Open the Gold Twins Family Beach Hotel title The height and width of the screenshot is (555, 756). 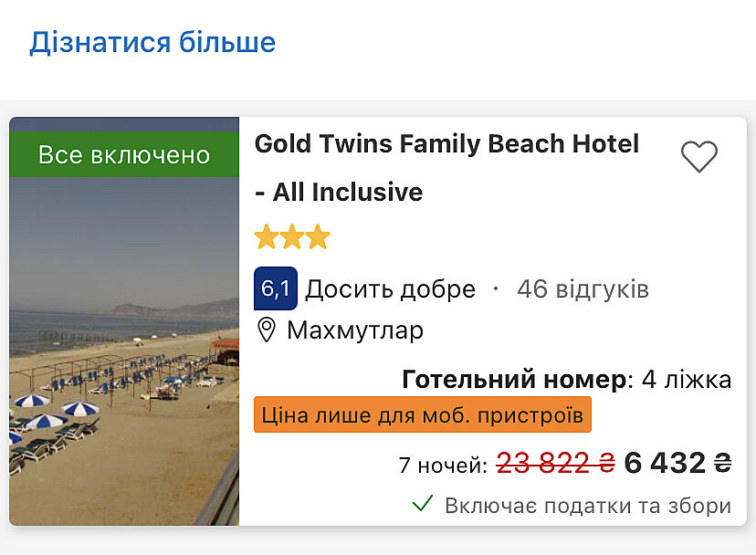446,143
